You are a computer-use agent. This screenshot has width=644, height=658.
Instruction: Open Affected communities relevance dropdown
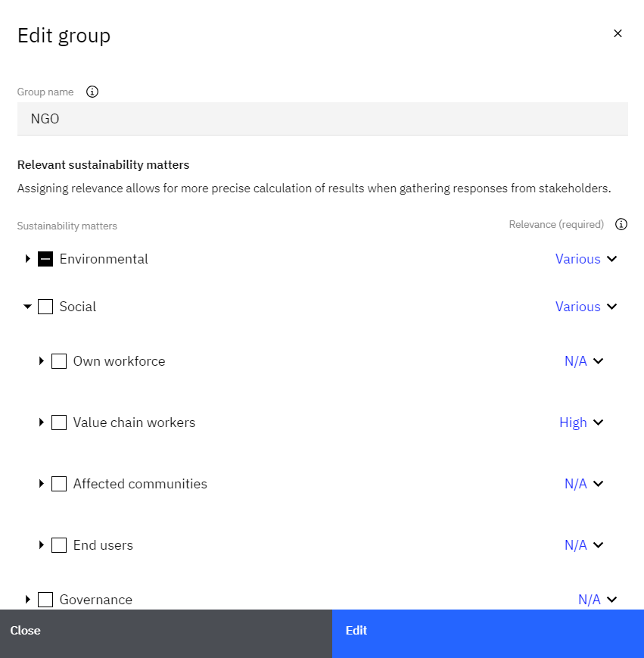coord(584,484)
